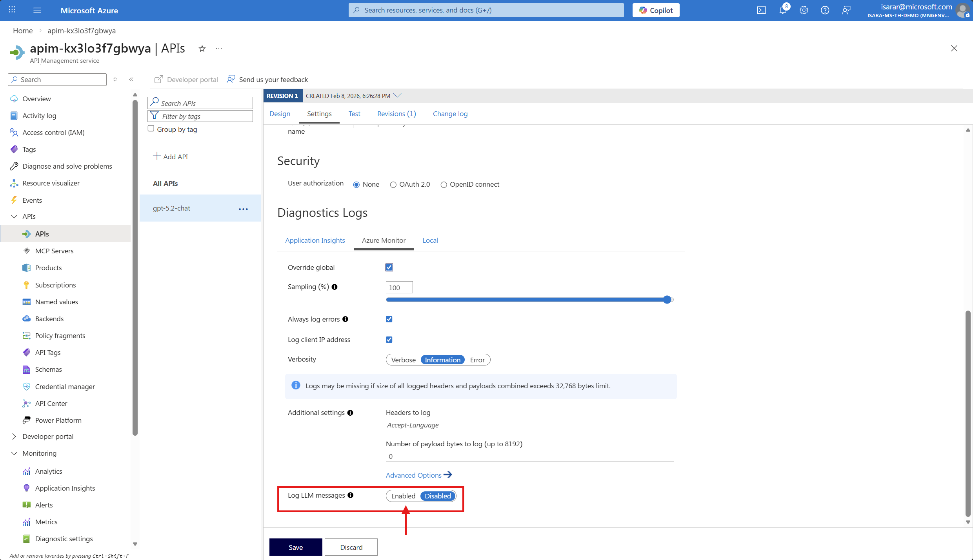The height and width of the screenshot is (560, 973).
Task: Click the Log LLM messages info icon
Action: coord(351,495)
